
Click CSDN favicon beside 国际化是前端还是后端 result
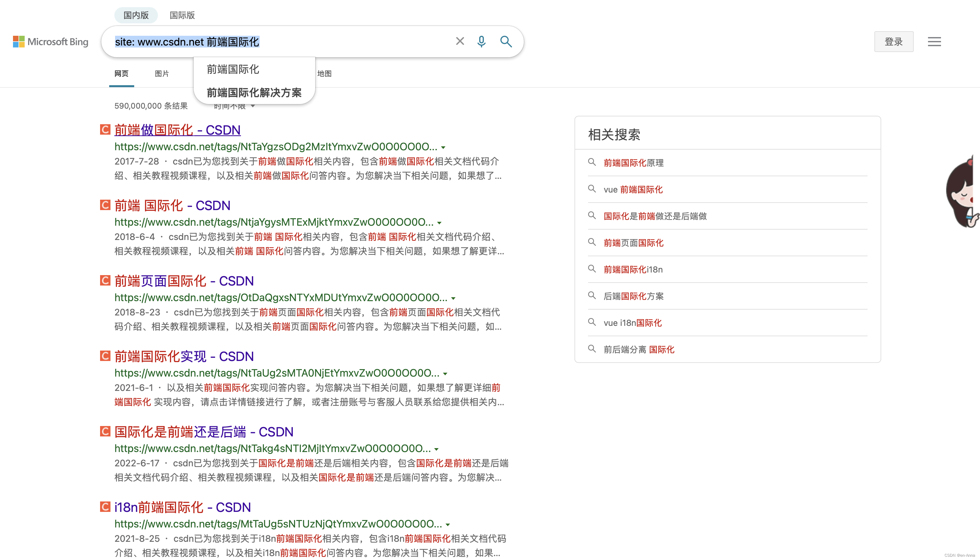pos(105,431)
